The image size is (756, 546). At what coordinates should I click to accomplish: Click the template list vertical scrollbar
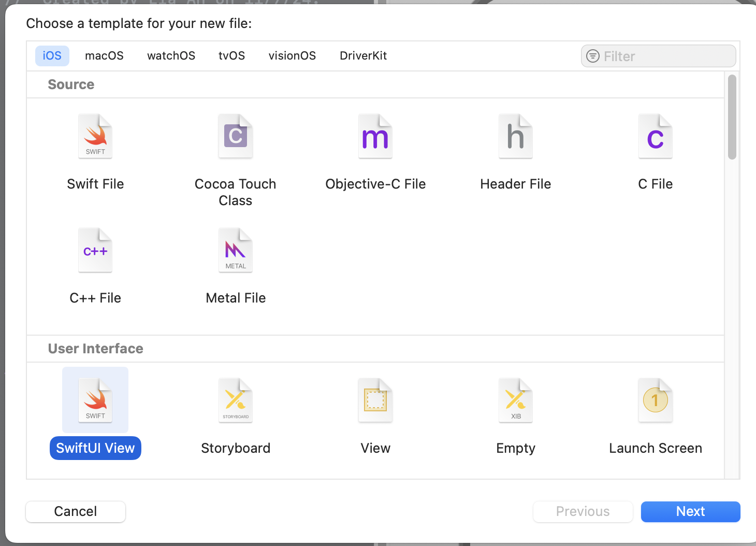click(732, 117)
